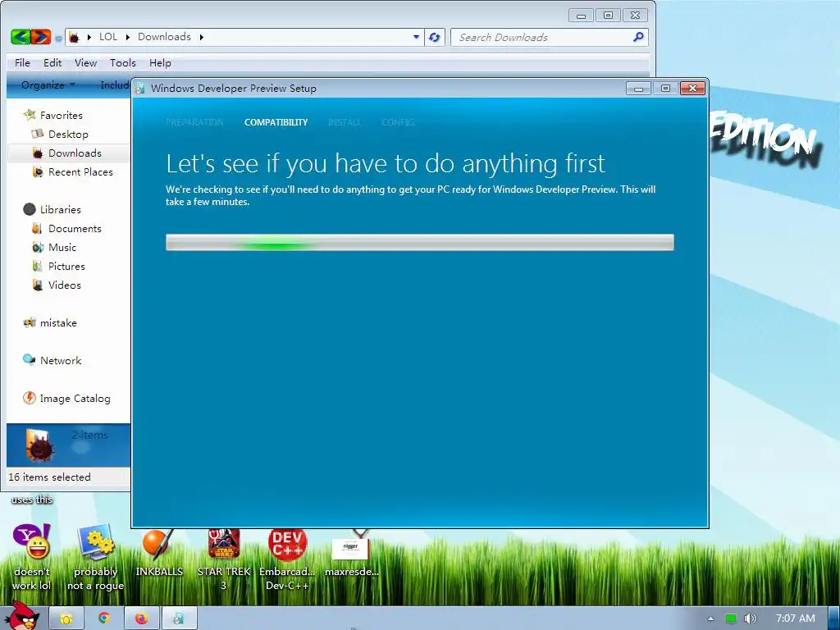Close the Windows Developer Preview Setup window
Viewport: 840px width, 630px height.
tap(692, 89)
